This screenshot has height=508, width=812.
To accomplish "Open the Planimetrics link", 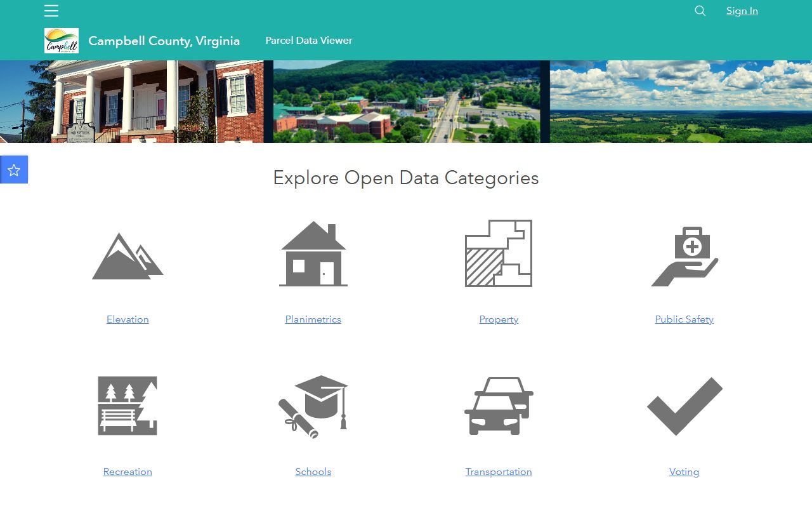I will [x=313, y=319].
